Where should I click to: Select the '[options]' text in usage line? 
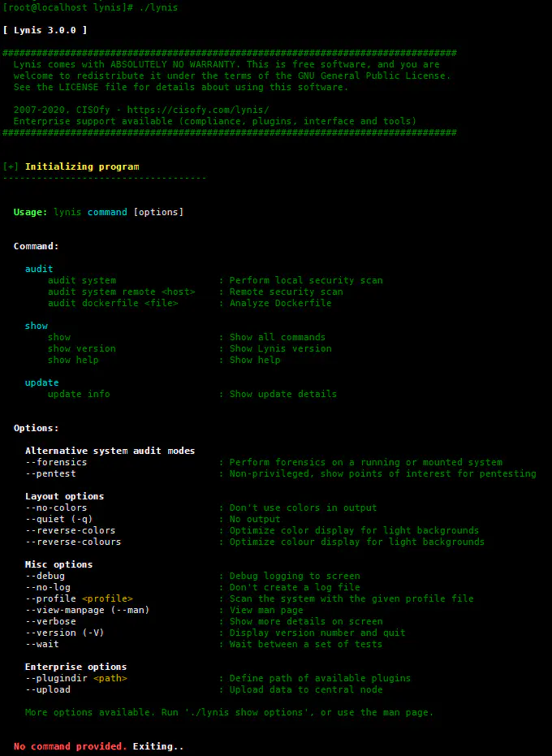coord(158,212)
